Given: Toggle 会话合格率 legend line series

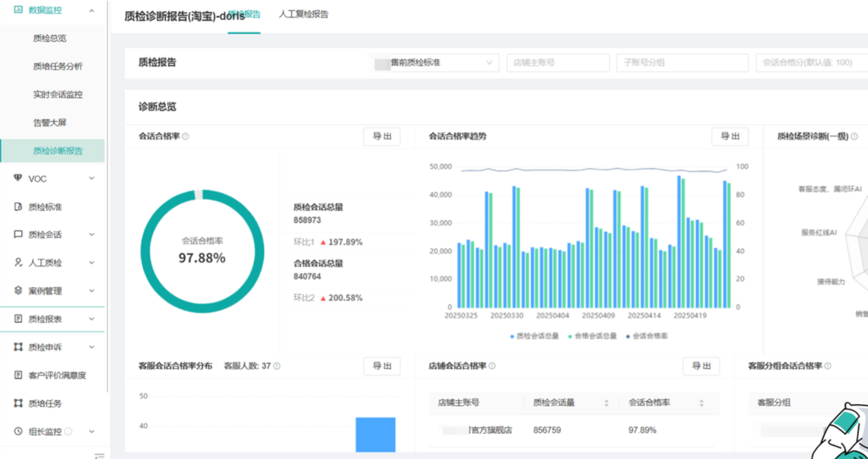Looking at the screenshot, I should click(646, 336).
